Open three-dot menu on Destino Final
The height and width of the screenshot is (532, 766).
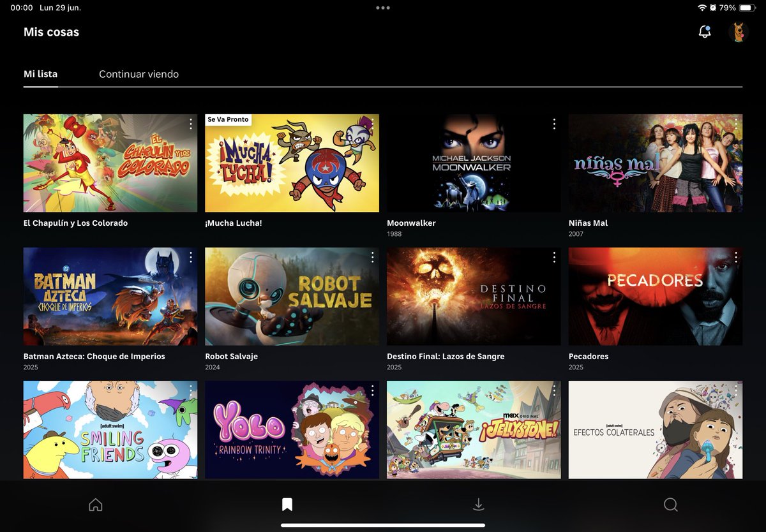554,257
